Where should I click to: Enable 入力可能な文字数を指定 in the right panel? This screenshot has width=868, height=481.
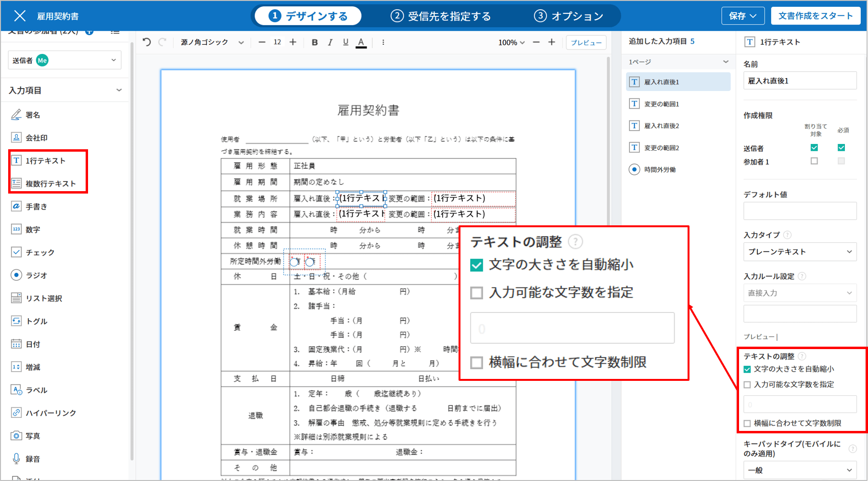747,385
